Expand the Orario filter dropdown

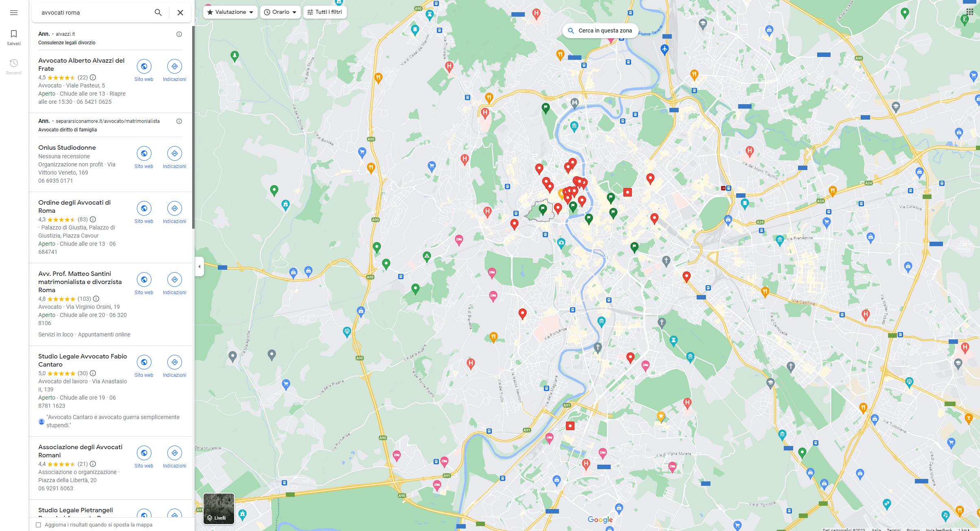point(280,12)
